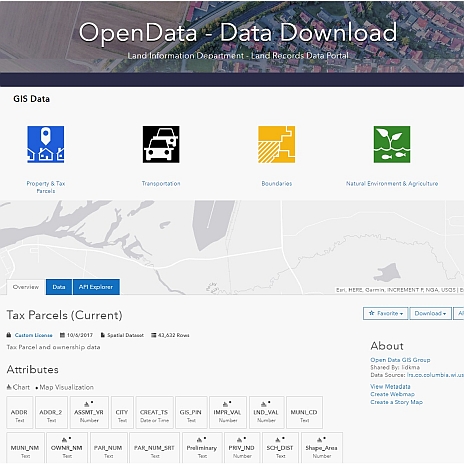Click the star icon on Favorite button
464x464 pixels.
372,313
